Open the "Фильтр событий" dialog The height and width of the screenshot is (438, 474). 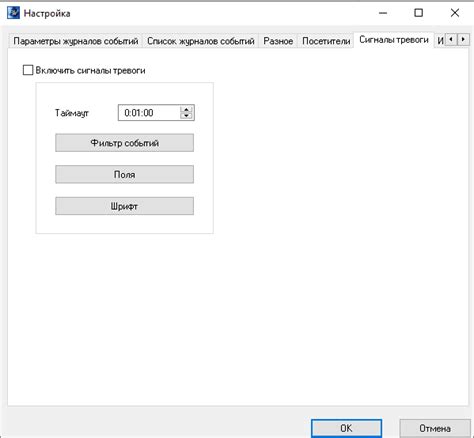tap(124, 143)
